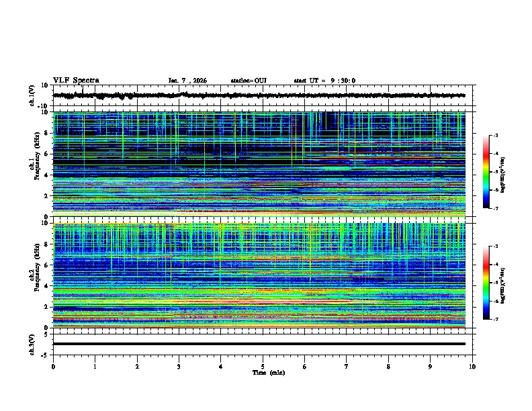The height and width of the screenshot is (411, 532).
Task: Click the "3" tick on the time axis
Action: coord(179,367)
